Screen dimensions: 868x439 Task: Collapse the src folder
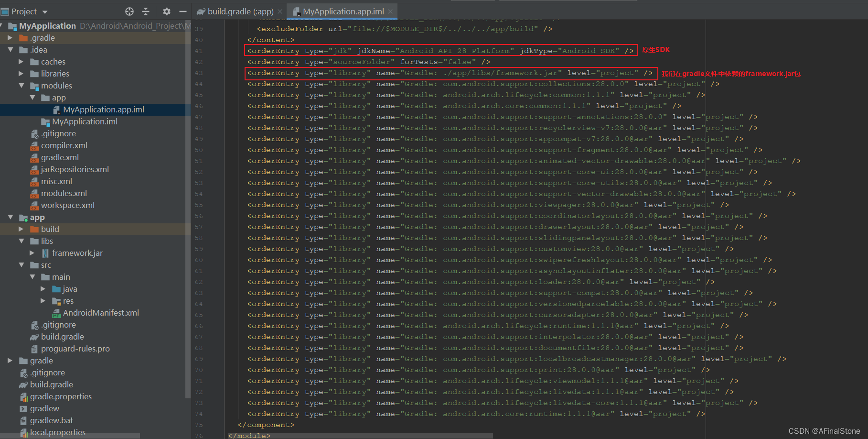point(21,265)
